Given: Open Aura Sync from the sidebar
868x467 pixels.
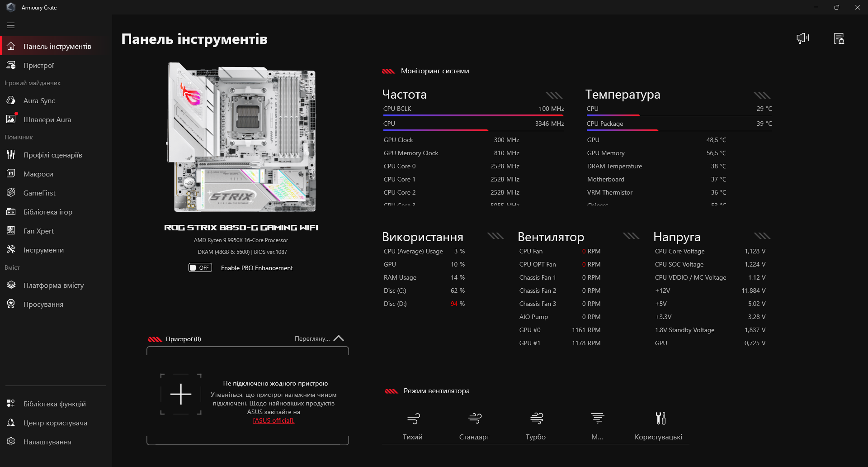Looking at the screenshot, I should click(x=56, y=100).
